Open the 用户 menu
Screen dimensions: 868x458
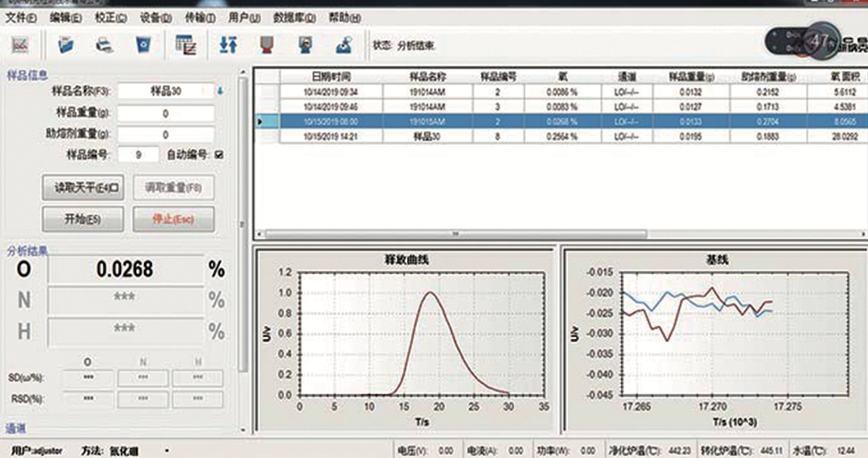[x=244, y=18]
